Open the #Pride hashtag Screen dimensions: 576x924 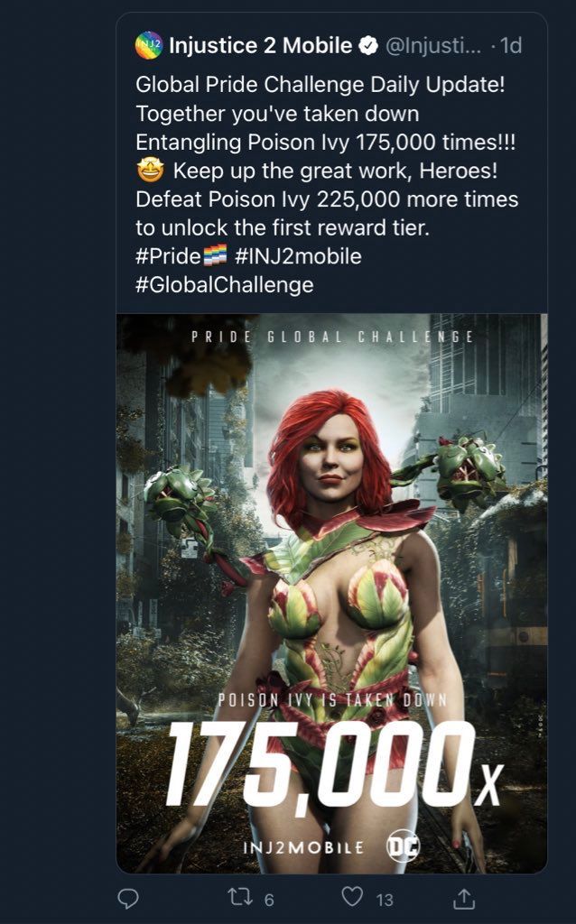pos(167,256)
